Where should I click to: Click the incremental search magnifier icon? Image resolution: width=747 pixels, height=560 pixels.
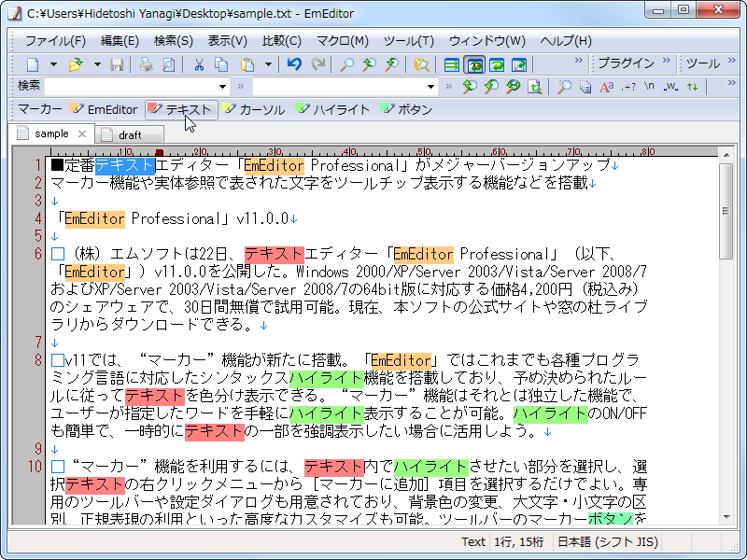[564, 87]
